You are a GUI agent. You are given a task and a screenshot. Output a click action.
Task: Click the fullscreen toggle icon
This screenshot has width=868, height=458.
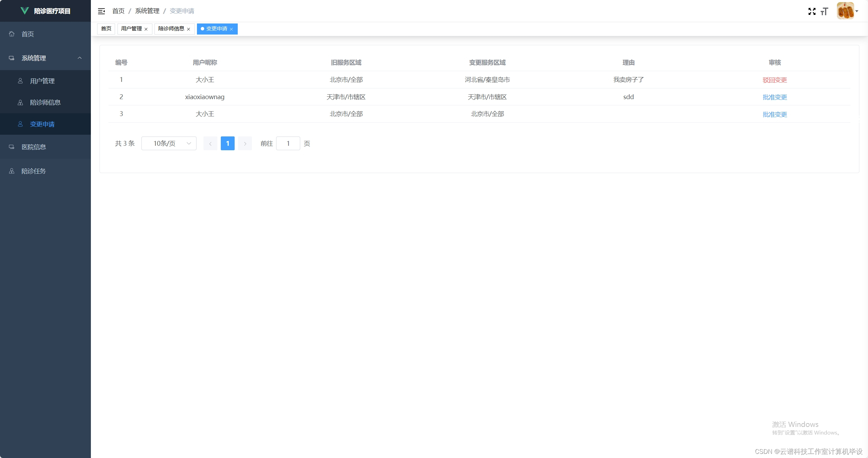coord(812,11)
